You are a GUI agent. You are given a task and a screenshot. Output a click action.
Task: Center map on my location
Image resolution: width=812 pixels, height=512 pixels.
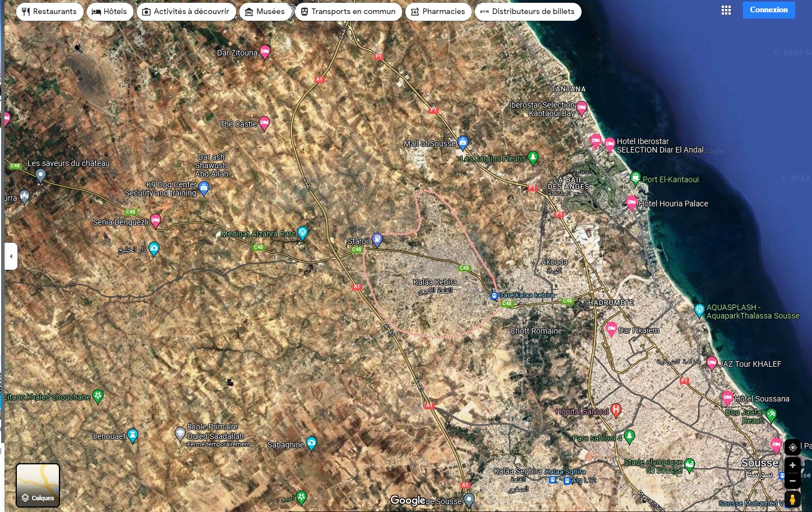pyautogui.click(x=792, y=447)
